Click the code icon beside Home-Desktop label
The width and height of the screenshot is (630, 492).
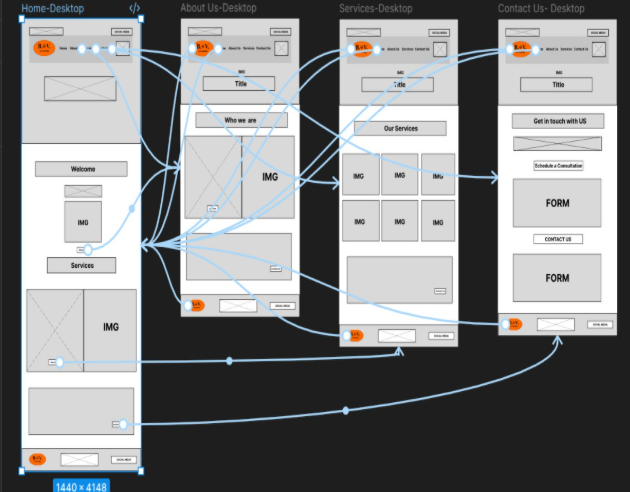click(x=135, y=8)
